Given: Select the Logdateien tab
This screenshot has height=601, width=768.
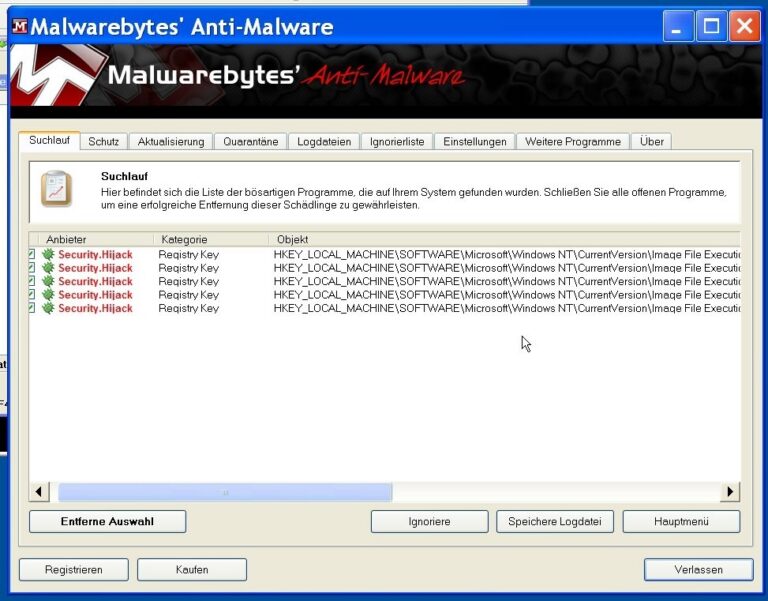Looking at the screenshot, I should click(324, 142).
